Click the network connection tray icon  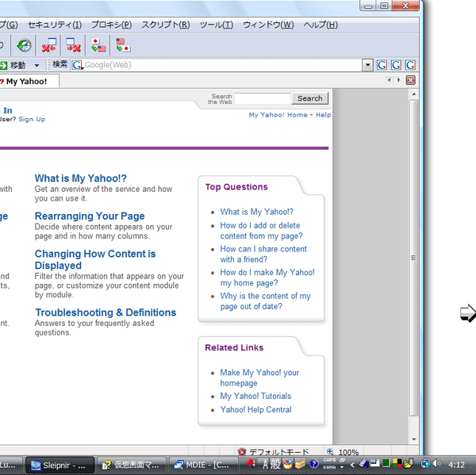(x=425, y=463)
